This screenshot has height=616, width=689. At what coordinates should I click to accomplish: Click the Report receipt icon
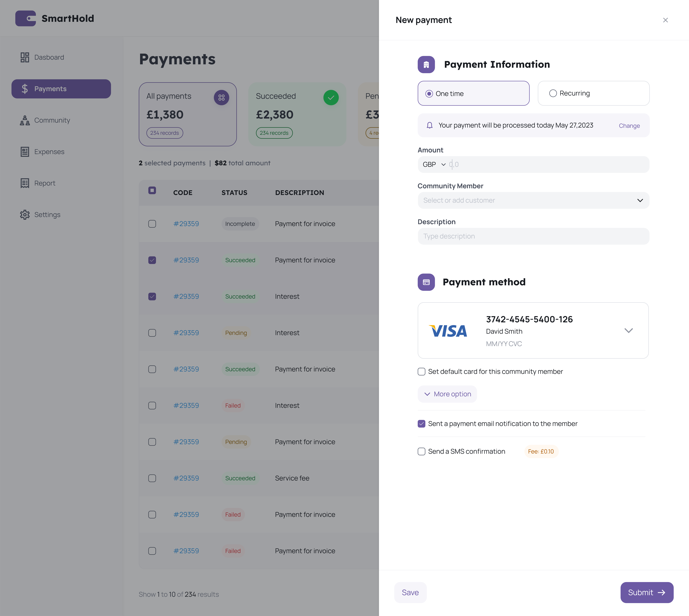pyautogui.click(x=25, y=183)
